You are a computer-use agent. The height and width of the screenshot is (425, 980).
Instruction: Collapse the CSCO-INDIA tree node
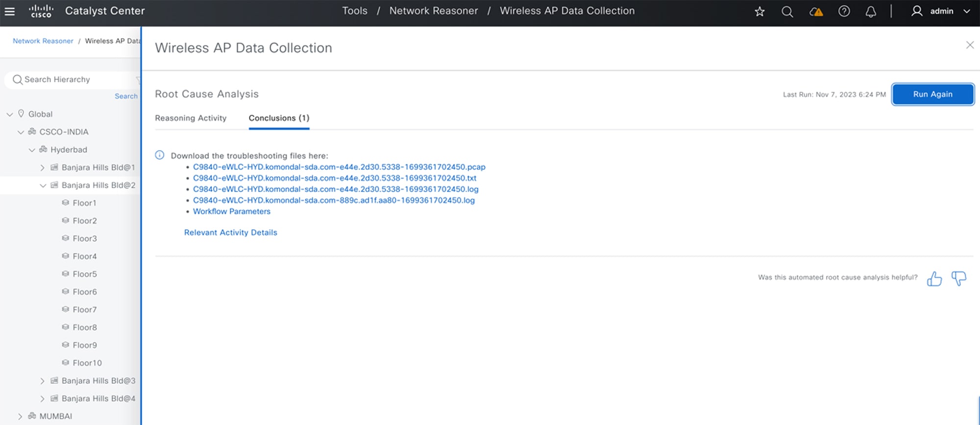(x=21, y=132)
